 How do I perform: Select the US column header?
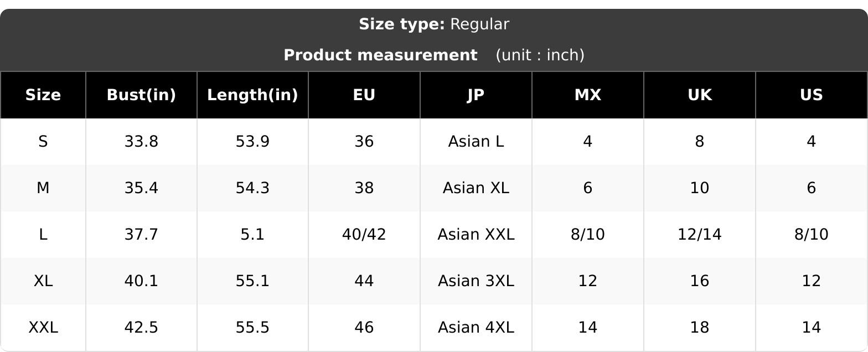[812, 95]
